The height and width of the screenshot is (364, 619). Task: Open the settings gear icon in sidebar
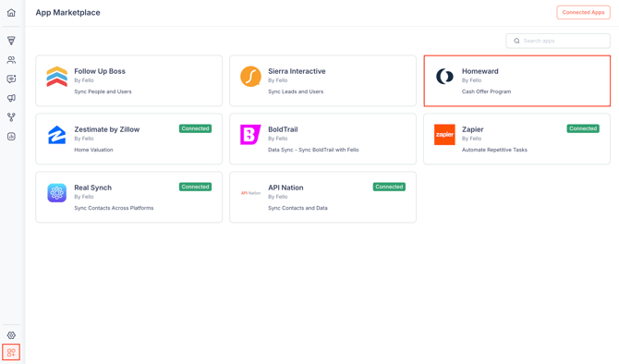coord(11,335)
